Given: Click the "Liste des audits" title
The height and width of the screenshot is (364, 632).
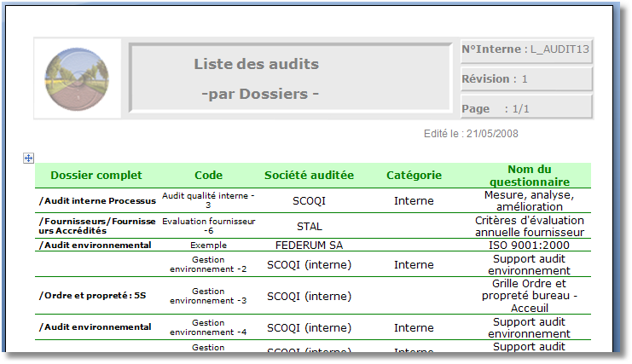Looking at the screenshot, I should [x=256, y=64].
